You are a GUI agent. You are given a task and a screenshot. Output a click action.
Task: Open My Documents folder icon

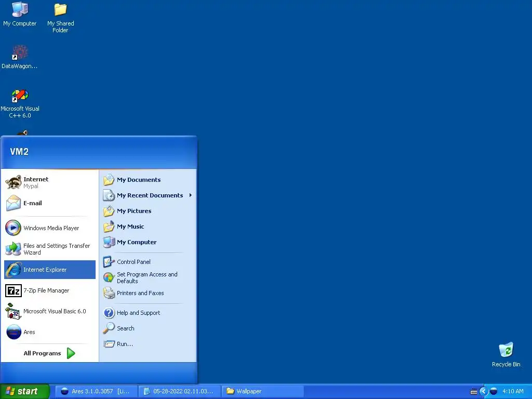[x=109, y=179]
